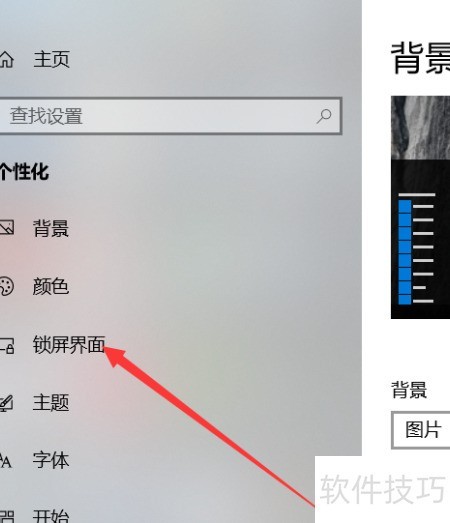450x523 pixels.
Task: Click the desktop background preview image
Action: 420,207
